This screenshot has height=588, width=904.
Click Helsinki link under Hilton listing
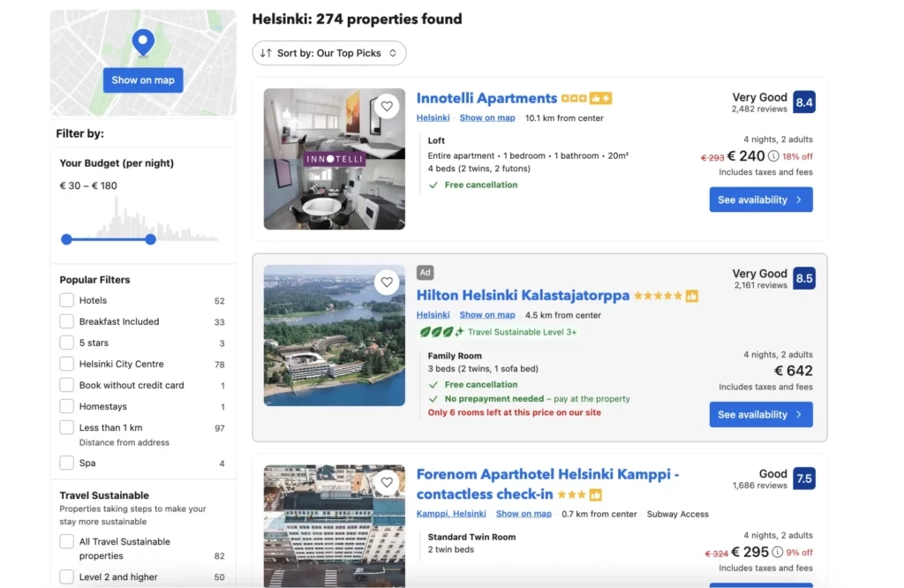point(433,315)
